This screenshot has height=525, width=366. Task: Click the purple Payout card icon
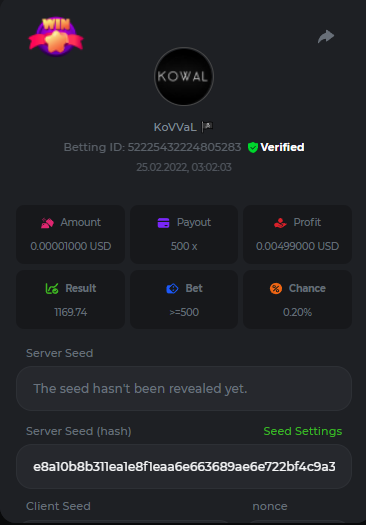[163, 223]
